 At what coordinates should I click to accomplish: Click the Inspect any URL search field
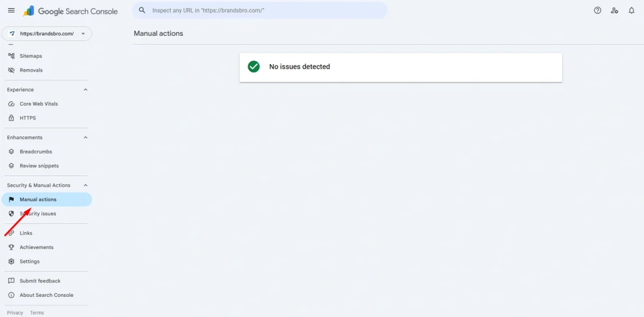pos(260,10)
